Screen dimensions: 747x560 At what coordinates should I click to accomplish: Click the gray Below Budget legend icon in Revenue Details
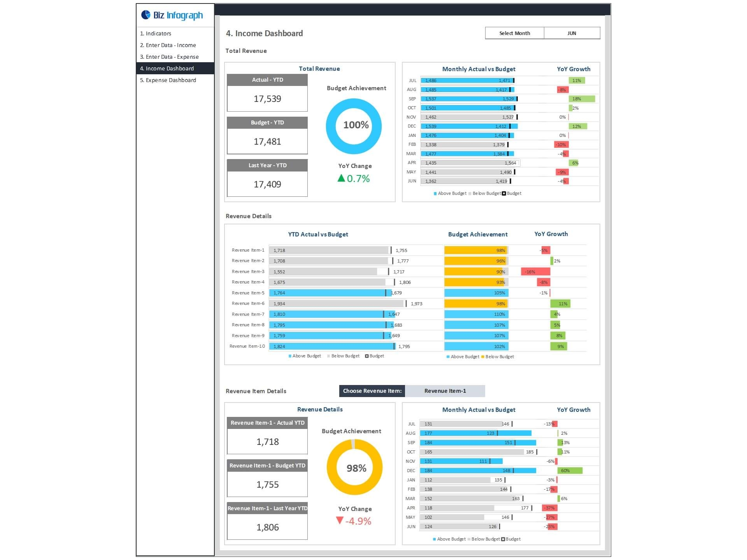click(329, 356)
